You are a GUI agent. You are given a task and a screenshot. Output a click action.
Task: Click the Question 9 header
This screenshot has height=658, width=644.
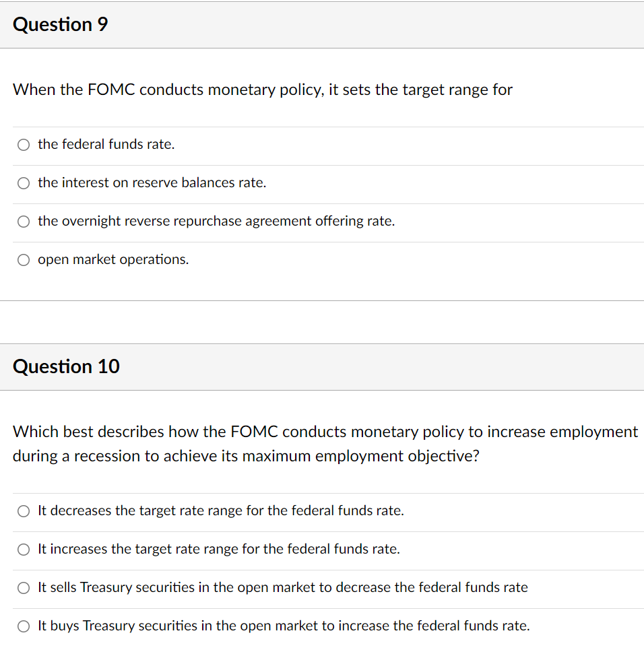60,24
